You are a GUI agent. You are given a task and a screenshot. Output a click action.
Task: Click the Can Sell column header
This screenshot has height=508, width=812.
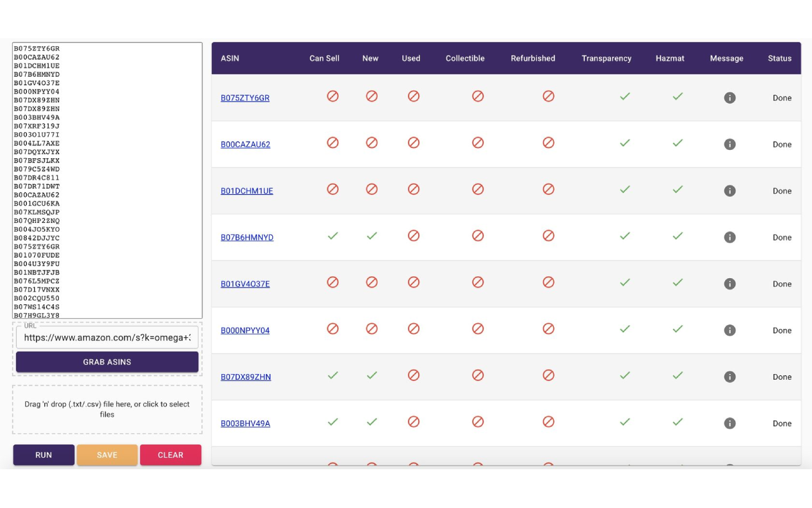(324, 58)
